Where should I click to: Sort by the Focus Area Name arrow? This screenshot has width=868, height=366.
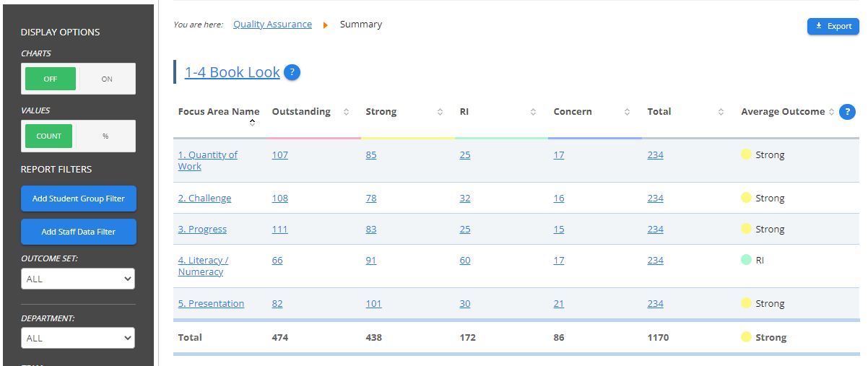252,123
